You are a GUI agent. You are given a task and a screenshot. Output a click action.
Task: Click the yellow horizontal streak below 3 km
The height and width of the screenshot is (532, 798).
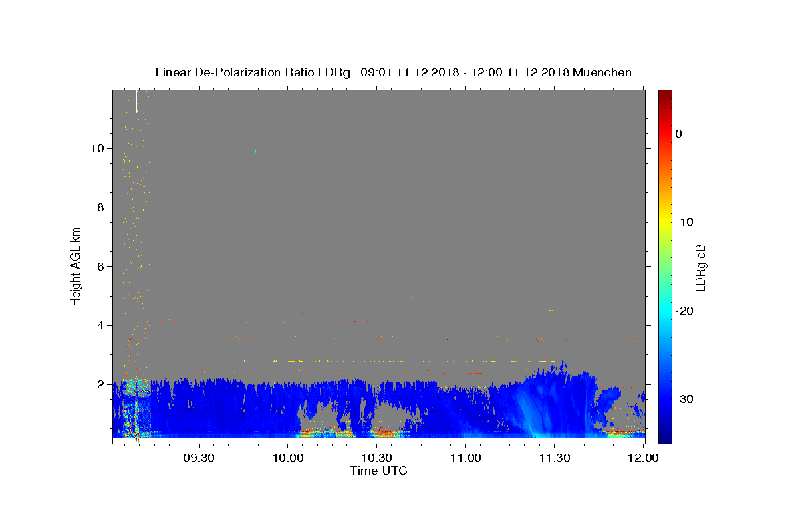coord(399,362)
